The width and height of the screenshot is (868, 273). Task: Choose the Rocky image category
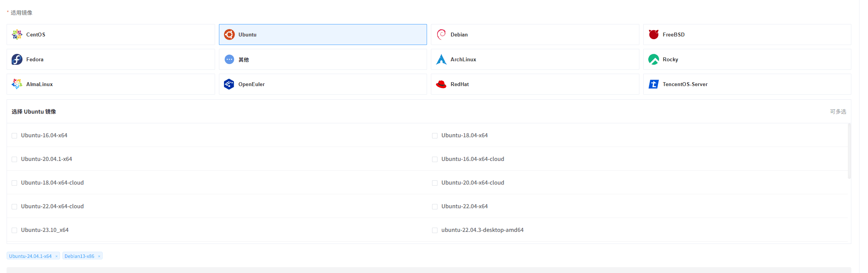[x=747, y=59]
